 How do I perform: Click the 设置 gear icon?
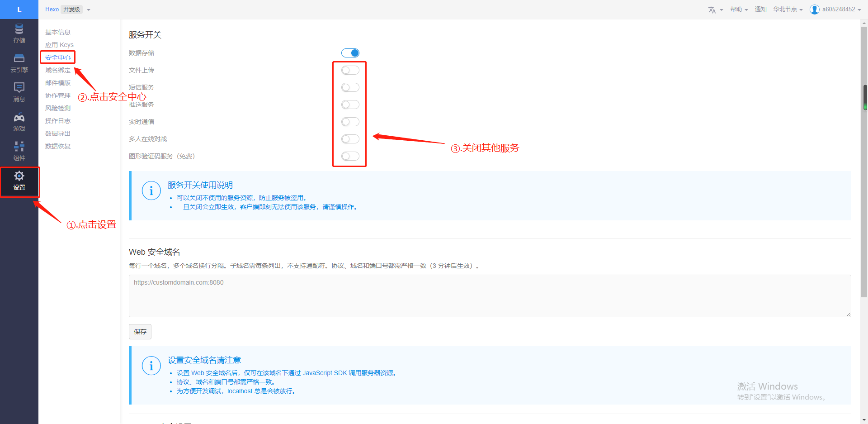click(19, 176)
